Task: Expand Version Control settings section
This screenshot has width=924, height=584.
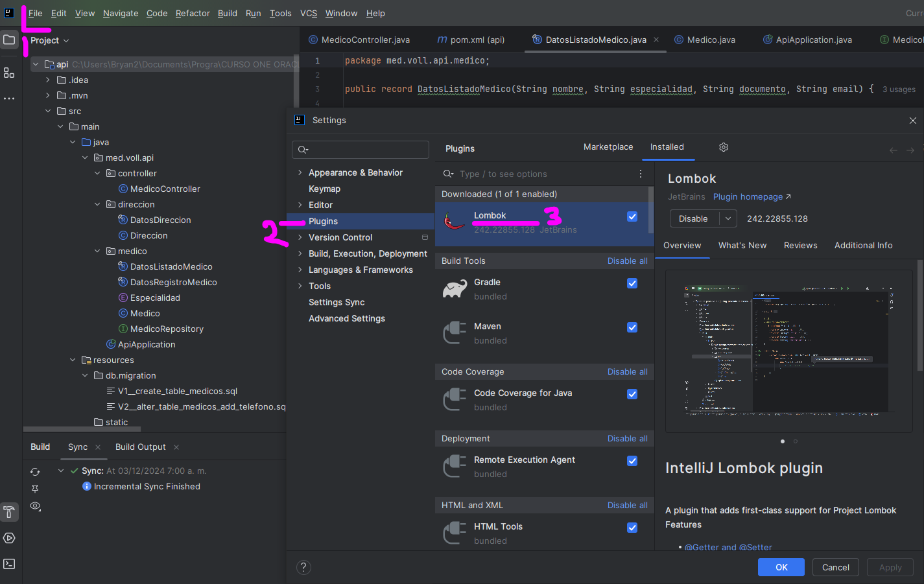Action: 300,237
